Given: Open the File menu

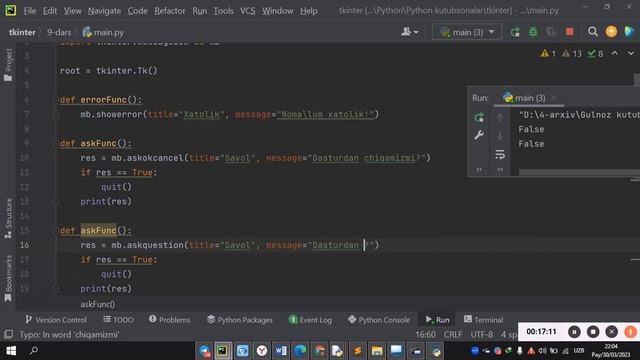Looking at the screenshot, I should point(30,11).
